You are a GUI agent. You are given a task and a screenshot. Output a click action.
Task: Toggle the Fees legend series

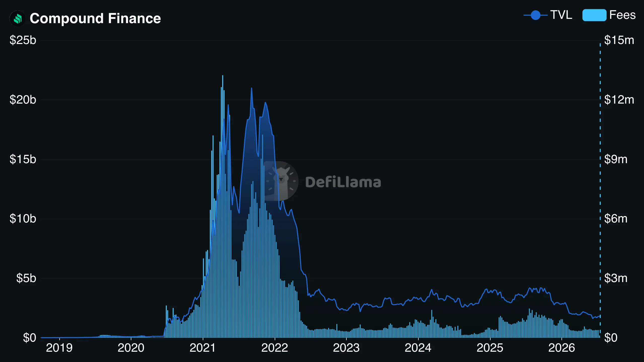coord(609,15)
